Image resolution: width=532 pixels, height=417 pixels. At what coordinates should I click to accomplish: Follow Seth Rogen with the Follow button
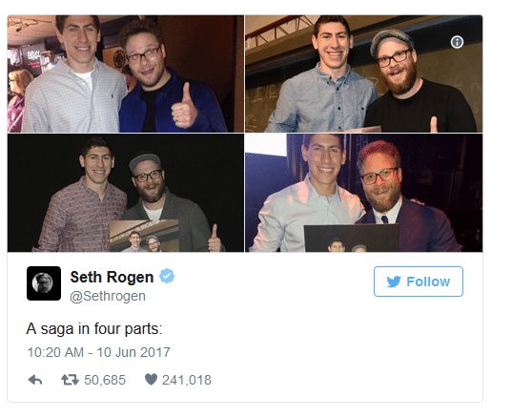tap(419, 281)
